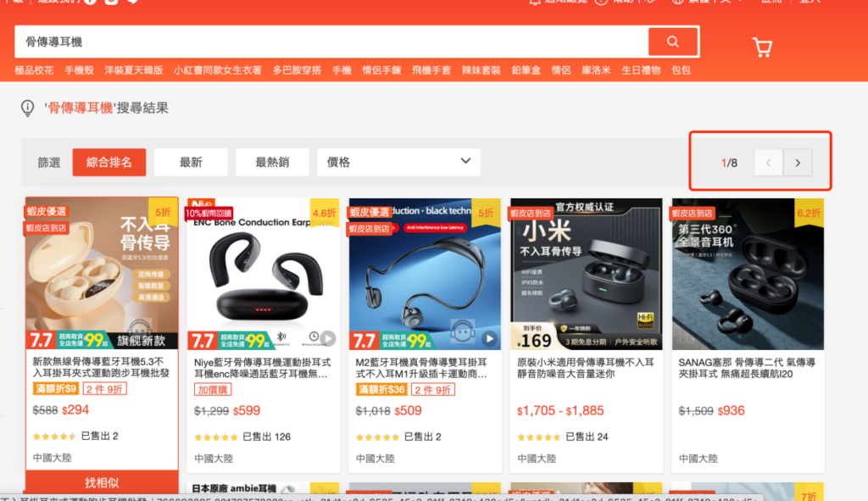Open the Niye藍牙骨傳導耳機 product title
This screenshot has width=868, height=501.
(x=263, y=368)
